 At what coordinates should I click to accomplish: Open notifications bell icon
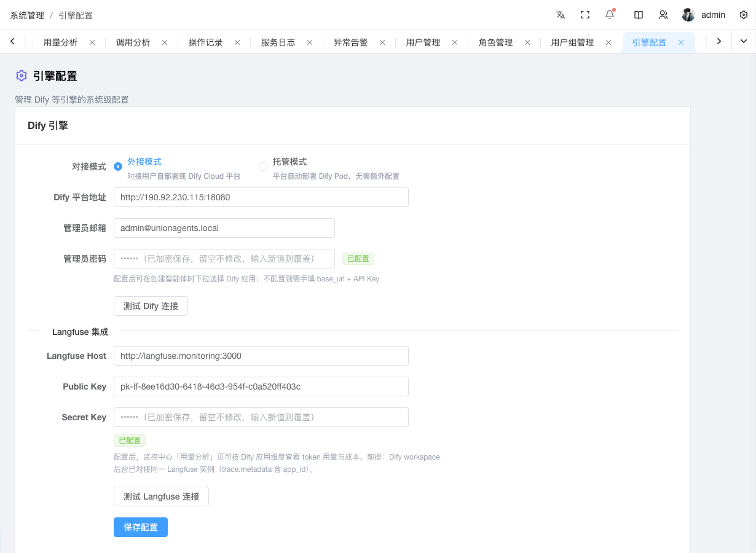coord(610,15)
